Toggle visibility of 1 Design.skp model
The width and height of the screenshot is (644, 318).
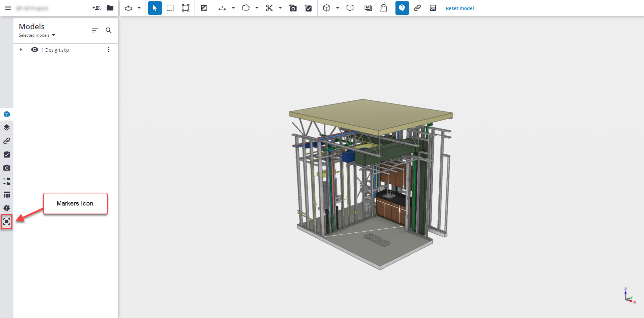[35, 50]
